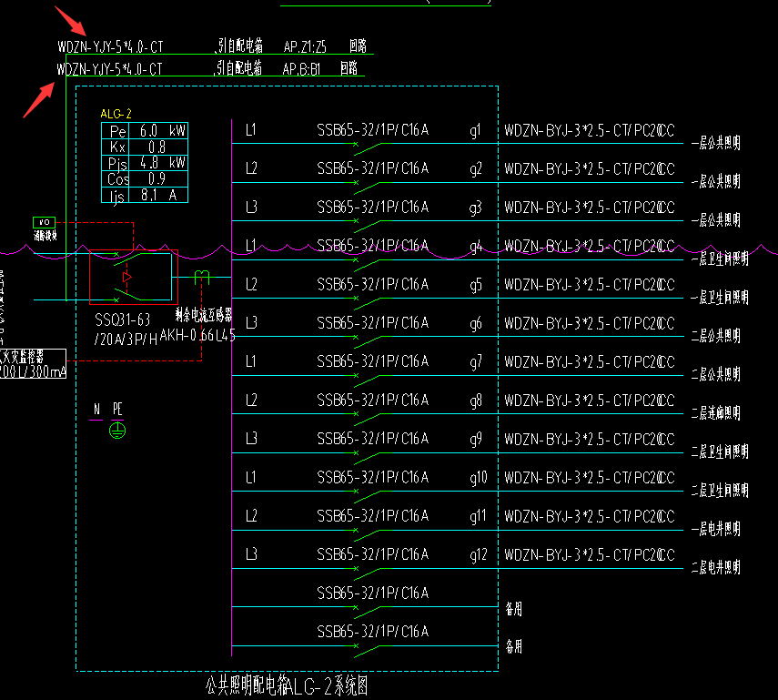The width and height of the screenshot is (778, 700).
Task: Click the WDZN-BYJ-3*2.5 cable label on g10 row
Action: tap(590, 478)
